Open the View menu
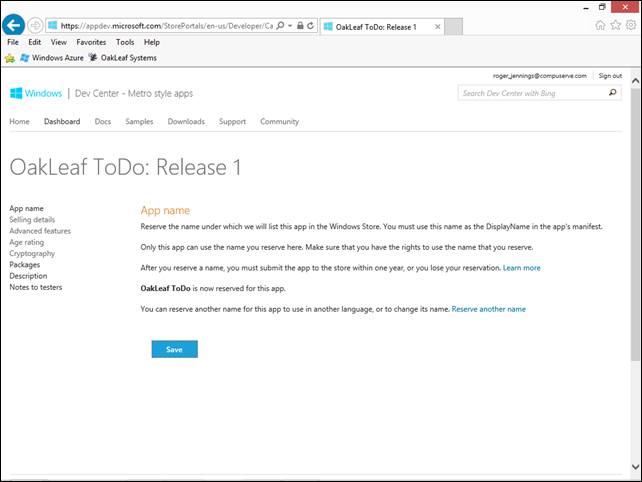Screen dimensions: 642x482 point(59,42)
